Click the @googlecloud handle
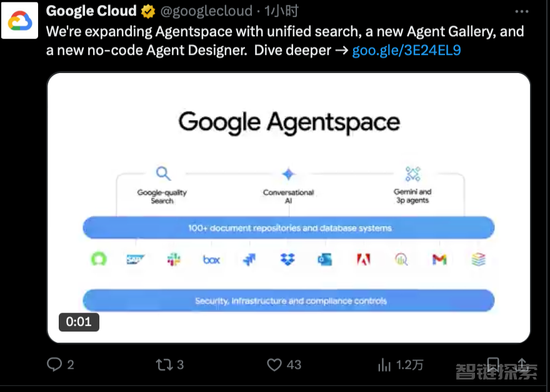Viewport: 550px width, 392px height. [206, 11]
